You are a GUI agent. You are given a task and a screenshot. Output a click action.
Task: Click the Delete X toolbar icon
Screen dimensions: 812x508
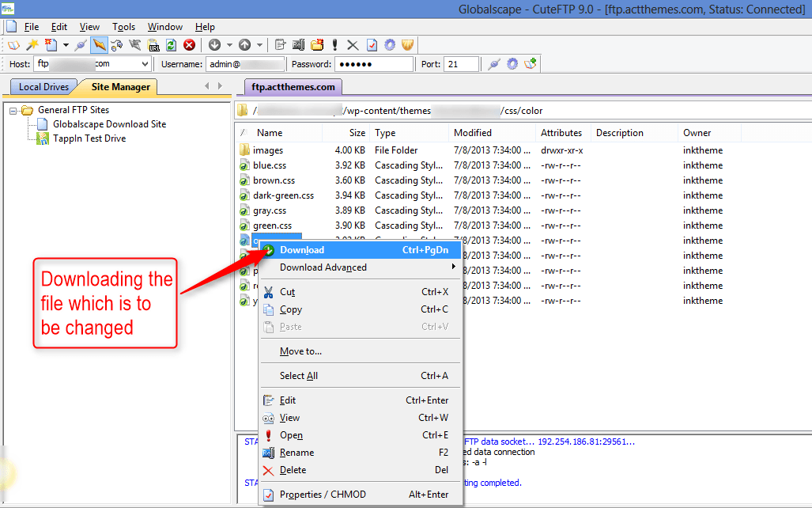click(353, 45)
